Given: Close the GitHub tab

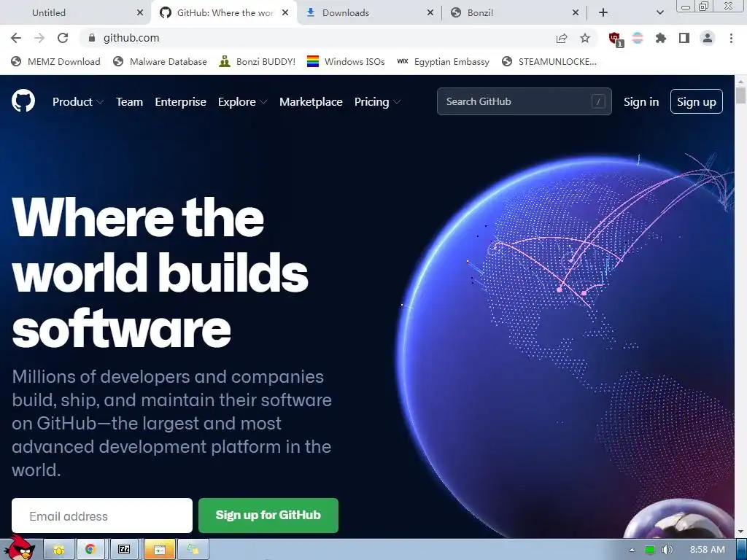Looking at the screenshot, I should coord(285,13).
